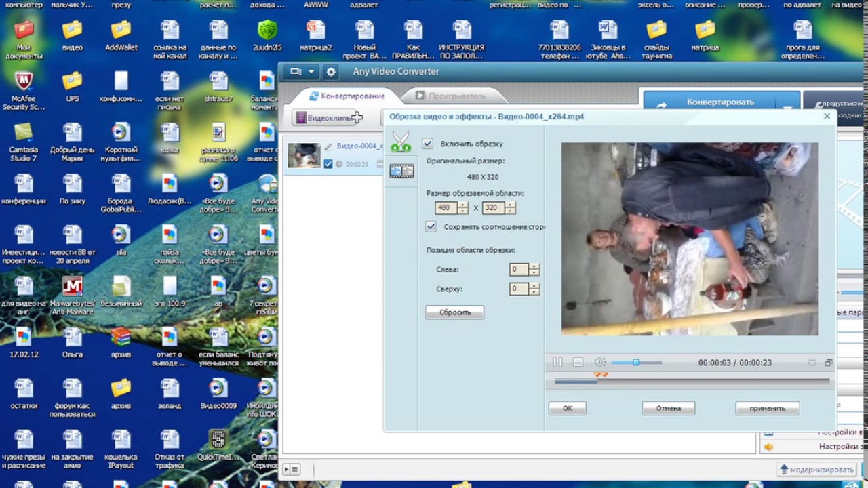Mute the preview audio speaker icon
Viewport: 868px width, 488px height.
coord(599,363)
